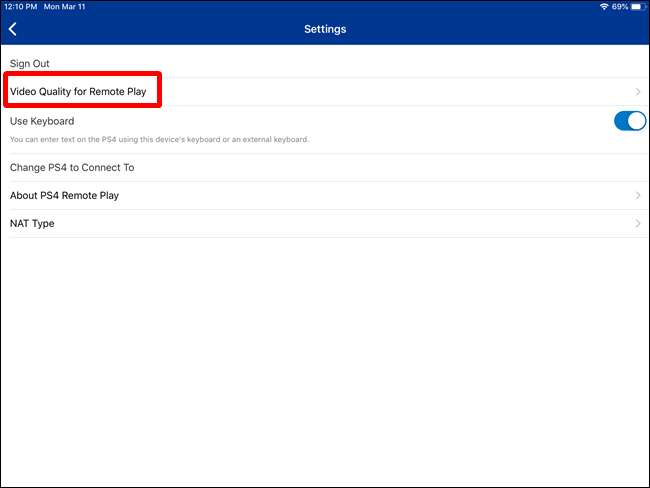Tap the Mon Mar 11 date
The image size is (650, 488).
click(x=66, y=6)
